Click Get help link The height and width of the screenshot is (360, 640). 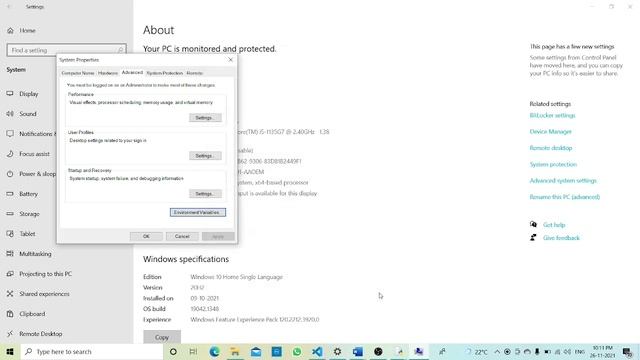554,225
